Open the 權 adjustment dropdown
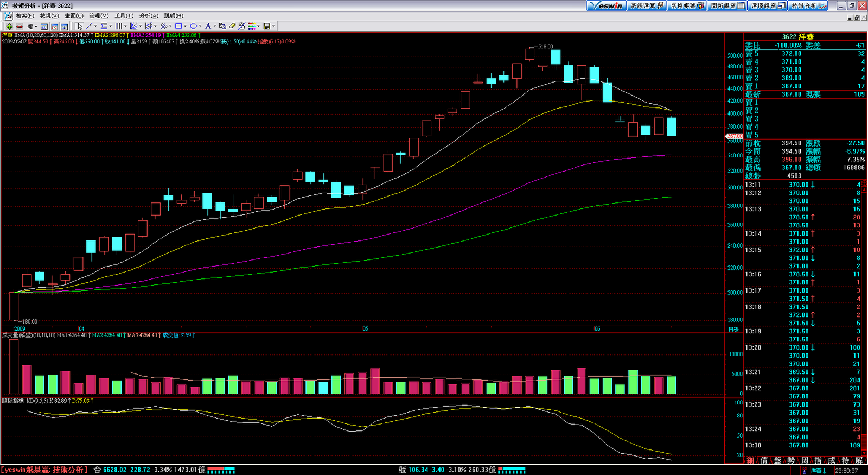 [x=32, y=26]
